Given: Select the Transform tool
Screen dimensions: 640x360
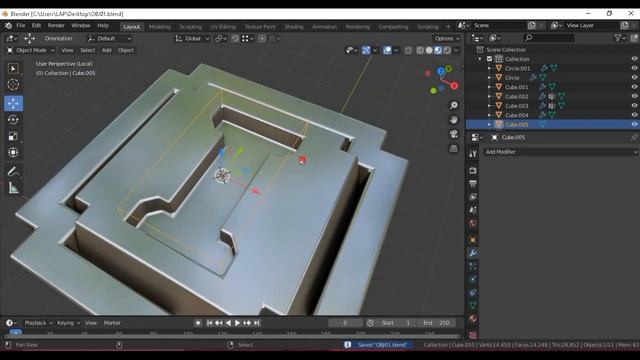Looking at the screenshot, I should [13, 152].
